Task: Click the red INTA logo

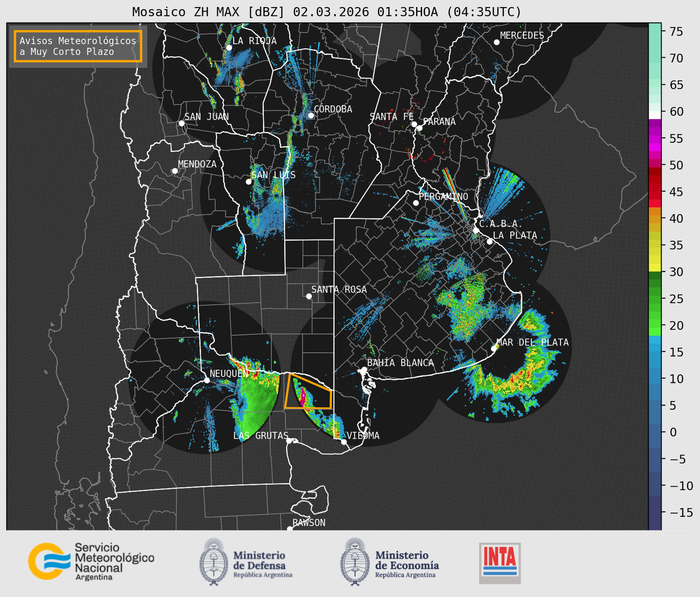Action: tap(500, 563)
